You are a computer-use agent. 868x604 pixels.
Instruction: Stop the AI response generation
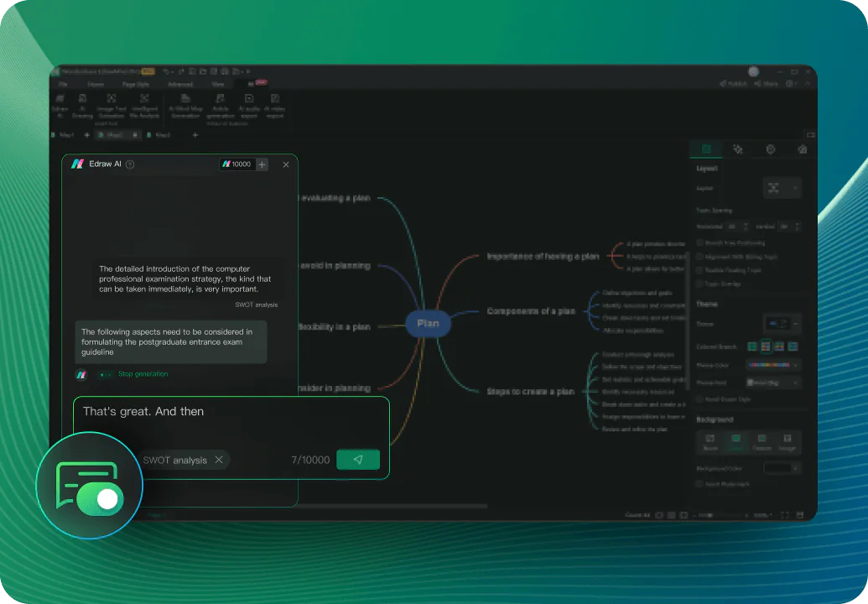(143, 374)
